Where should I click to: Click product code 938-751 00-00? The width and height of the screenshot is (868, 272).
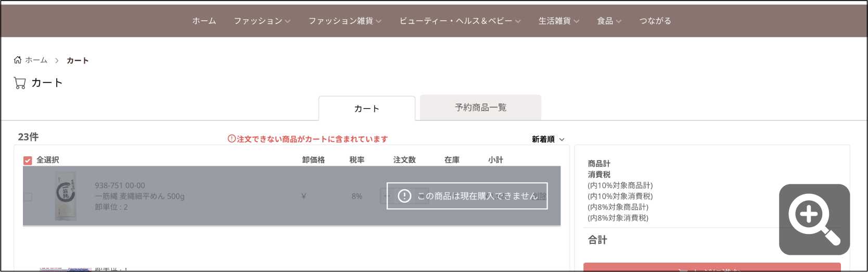point(120,186)
